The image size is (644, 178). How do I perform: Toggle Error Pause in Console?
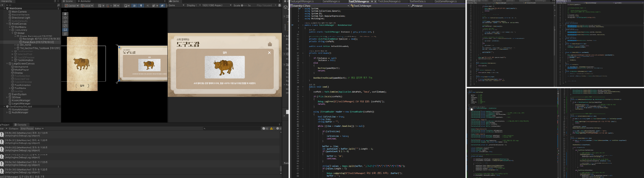pyautogui.click(x=27, y=128)
